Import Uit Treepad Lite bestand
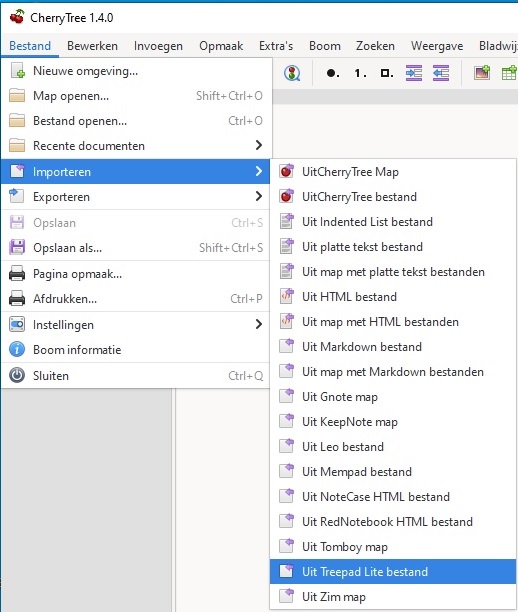This screenshot has width=518, height=612. 393,571
